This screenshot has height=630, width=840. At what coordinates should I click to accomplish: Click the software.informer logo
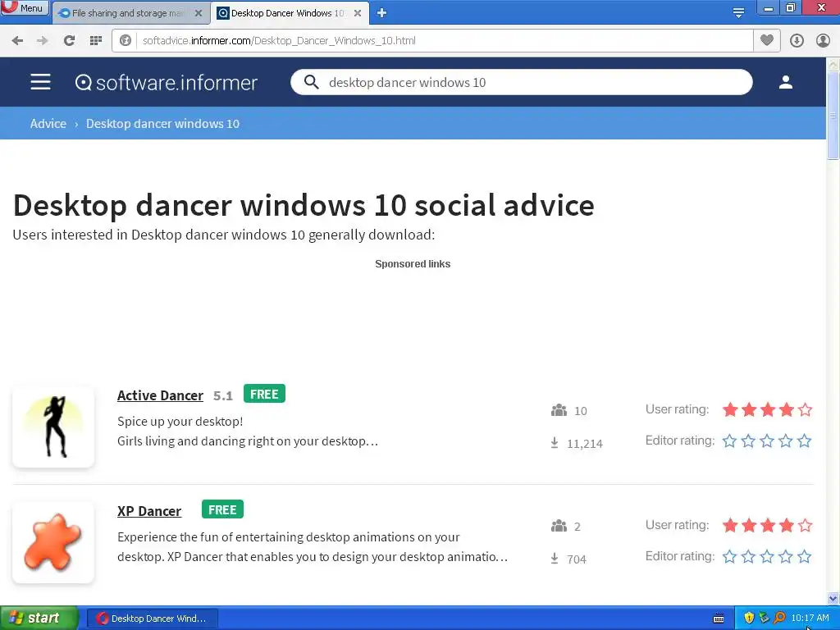pyautogui.click(x=167, y=83)
